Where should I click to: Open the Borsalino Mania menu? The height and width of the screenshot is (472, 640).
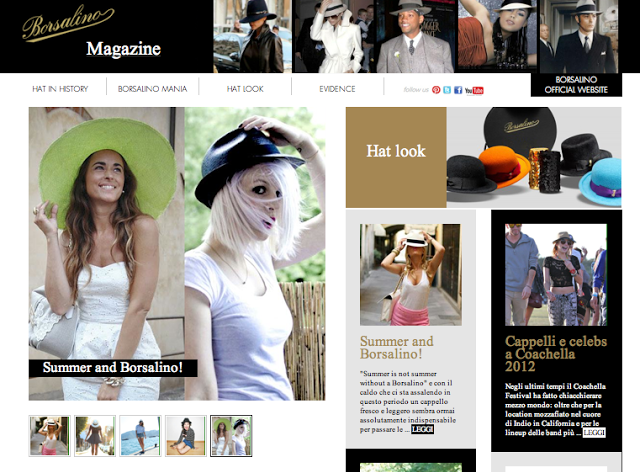pos(152,89)
